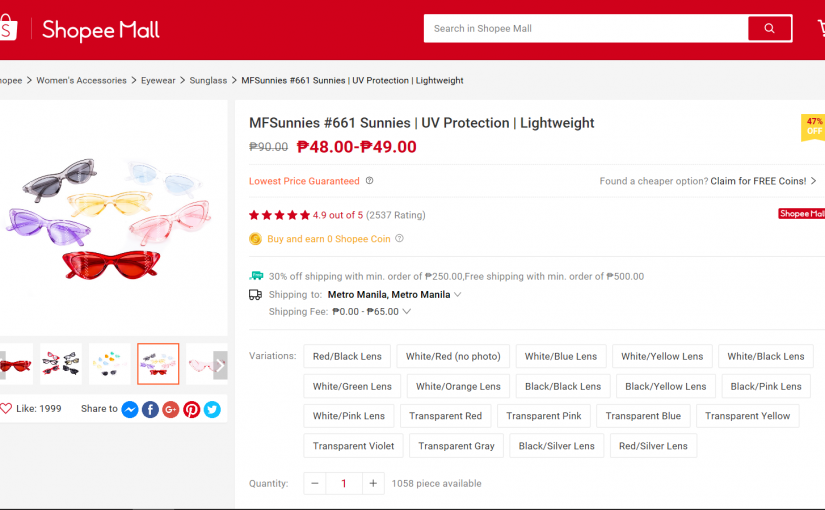The width and height of the screenshot is (825, 510).
Task: Select White/Green Lens variation
Action: tap(352, 386)
